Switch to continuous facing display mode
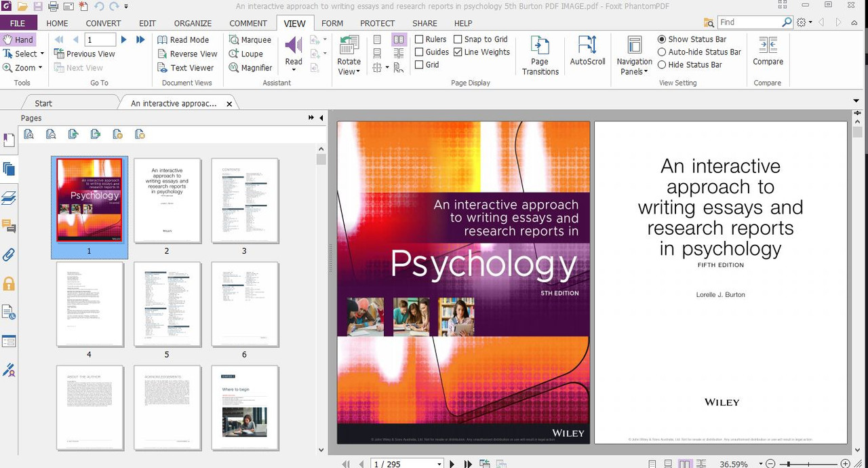Image resolution: width=868 pixels, height=468 pixels. 399,54
